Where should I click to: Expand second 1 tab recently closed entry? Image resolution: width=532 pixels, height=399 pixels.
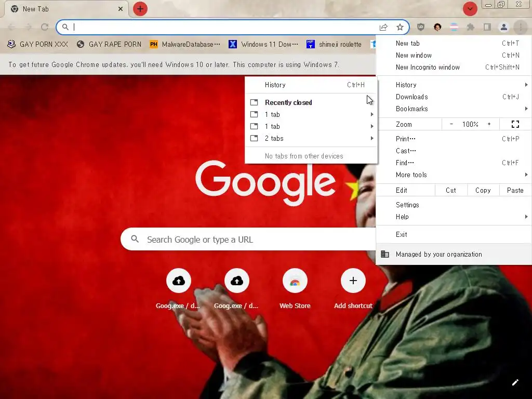click(x=311, y=126)
